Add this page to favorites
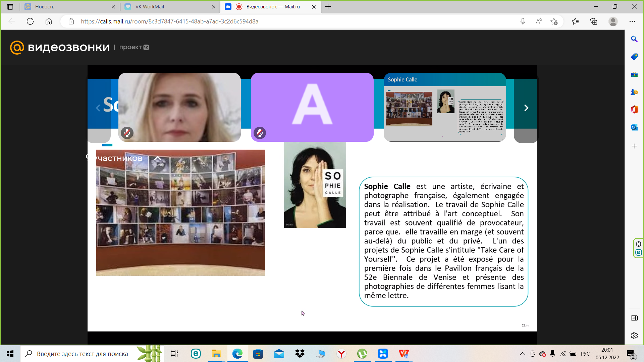644x362 pixels. click(x=554, y=21)
